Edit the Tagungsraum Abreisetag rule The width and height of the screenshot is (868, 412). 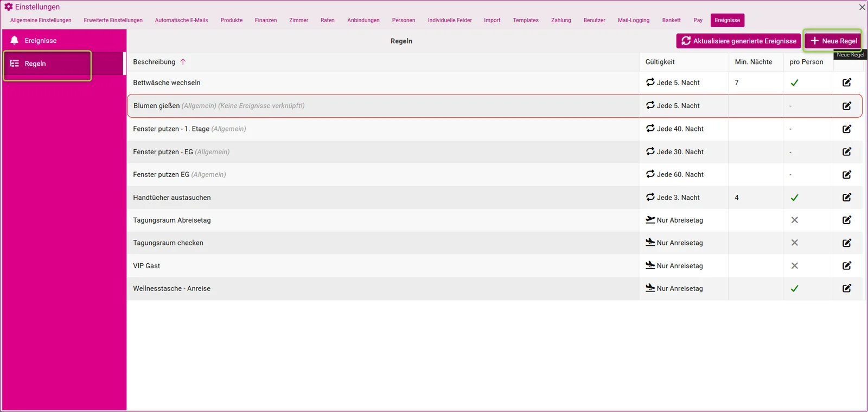[x=846, y=220]
